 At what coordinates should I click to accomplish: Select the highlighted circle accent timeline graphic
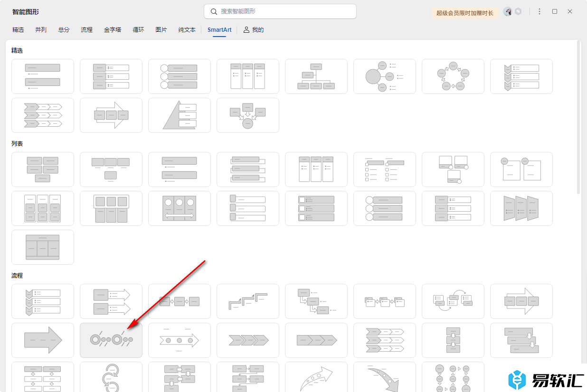(111, 340)
